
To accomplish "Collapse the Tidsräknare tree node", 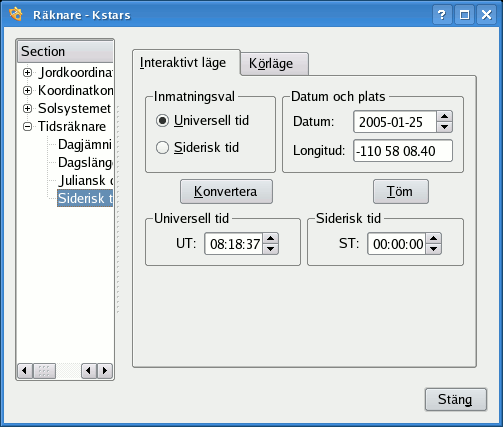I will click(27, 126).
